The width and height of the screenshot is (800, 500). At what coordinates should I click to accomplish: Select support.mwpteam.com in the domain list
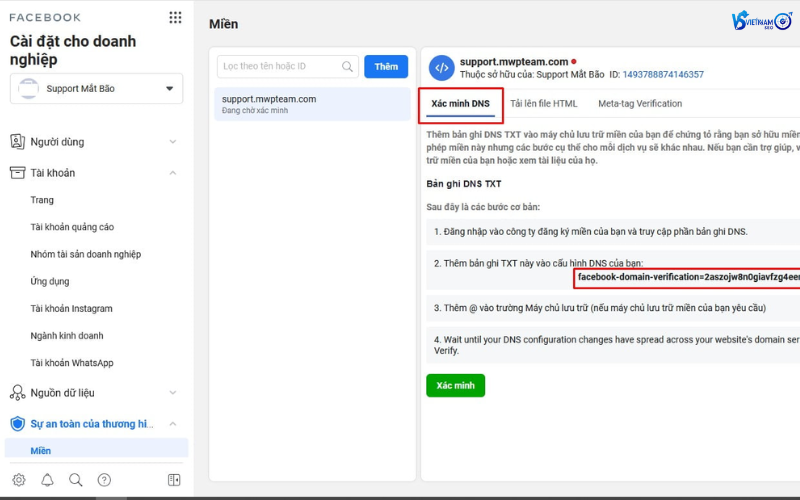[311, 104]
